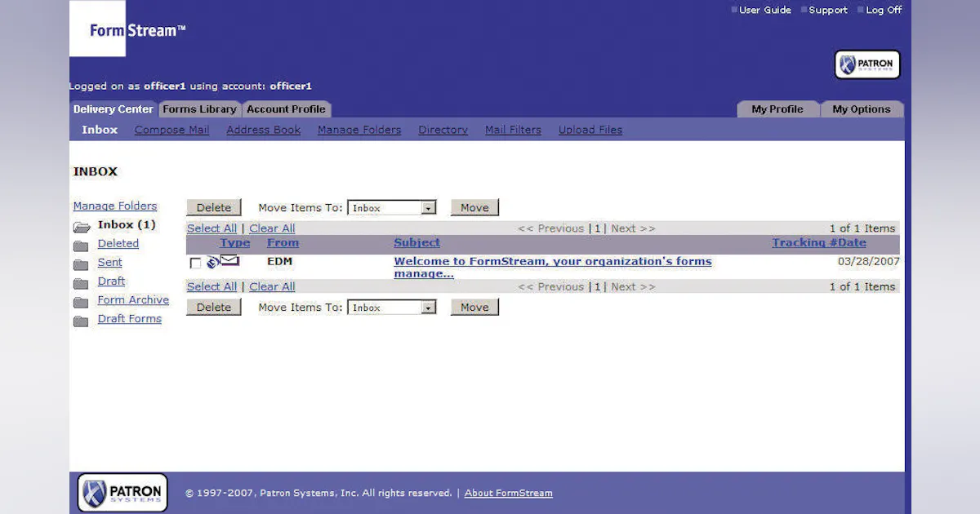Click the Draft Forms folder icon

[81, 321]
